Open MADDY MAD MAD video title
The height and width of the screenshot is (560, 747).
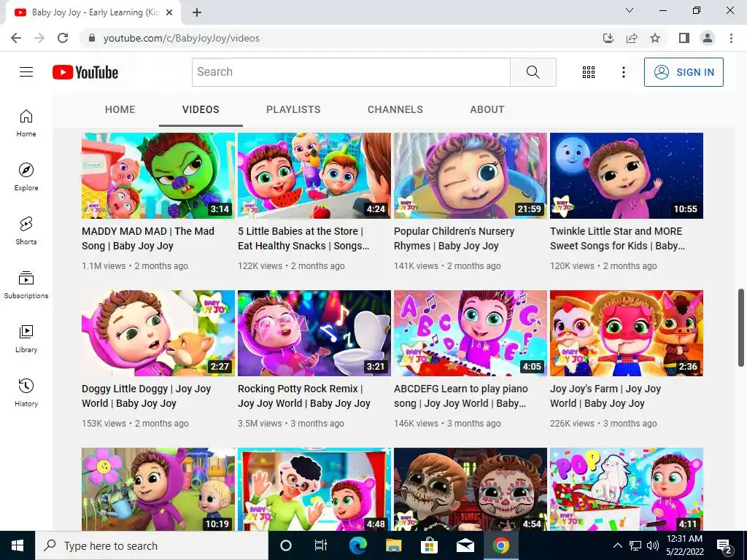click(x=147, y=238)
